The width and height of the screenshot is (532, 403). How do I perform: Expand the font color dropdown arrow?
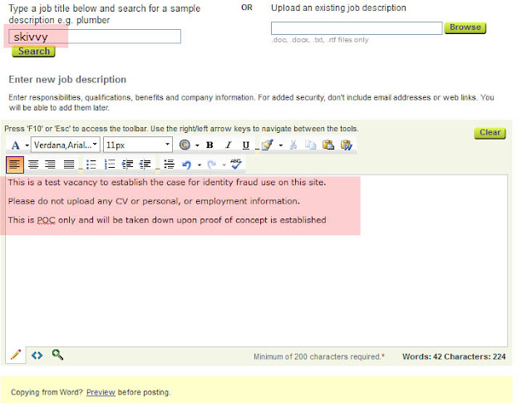(x=27, y=145)
